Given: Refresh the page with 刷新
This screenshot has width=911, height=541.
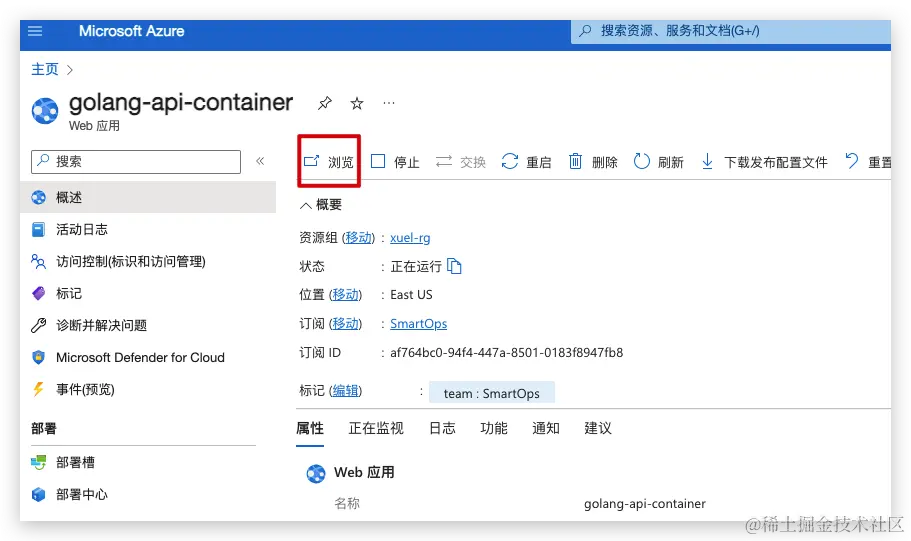Looking at the screenshot, I should [x=658, y=162].
